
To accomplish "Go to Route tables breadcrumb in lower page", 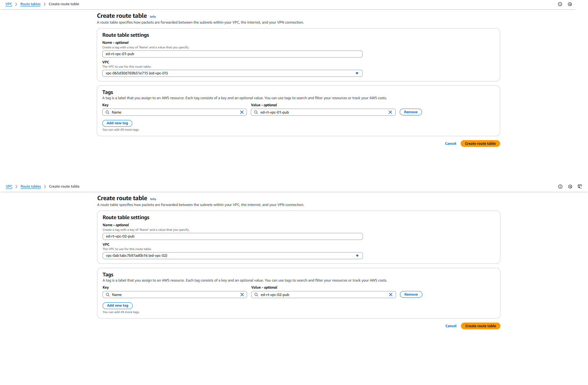I will point(31,187).
